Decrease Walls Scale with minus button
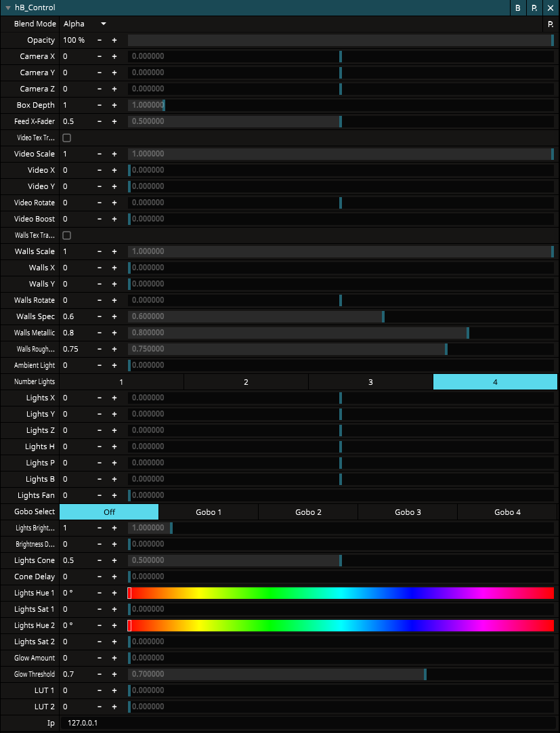Viewport: 560px width, 733px height. (x=100, y=251)
